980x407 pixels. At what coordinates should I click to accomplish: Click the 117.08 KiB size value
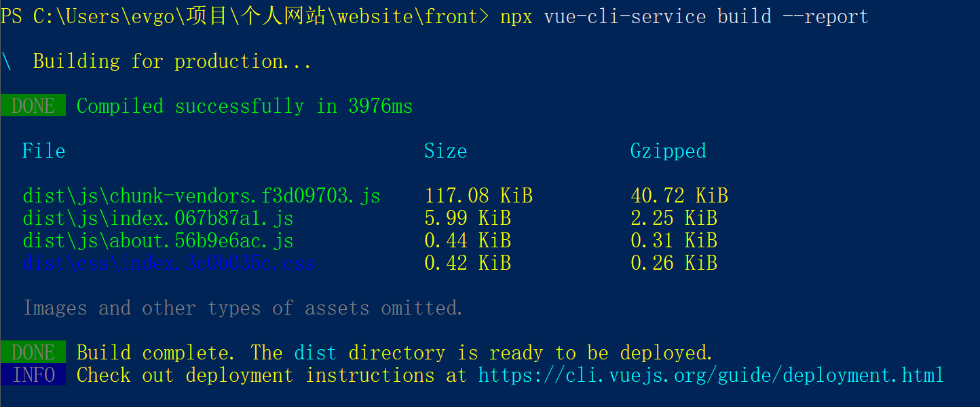click(478, 196)
